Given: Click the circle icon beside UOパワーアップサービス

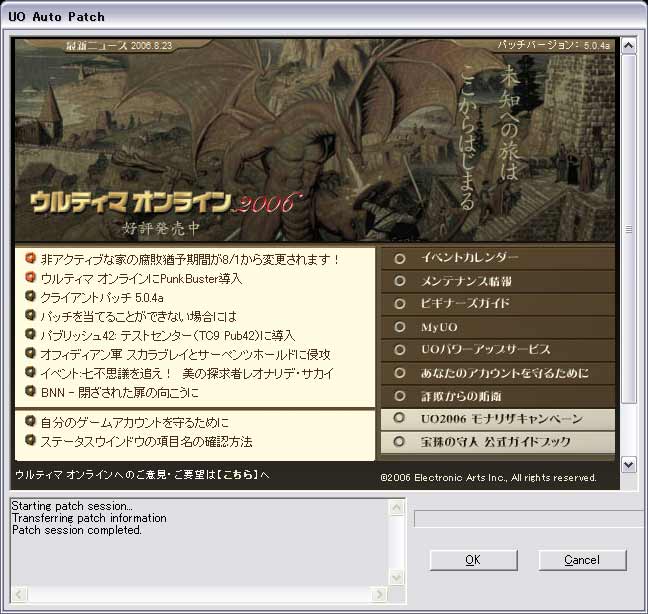Looking at the screenshot, I should [x=400, y=350].
